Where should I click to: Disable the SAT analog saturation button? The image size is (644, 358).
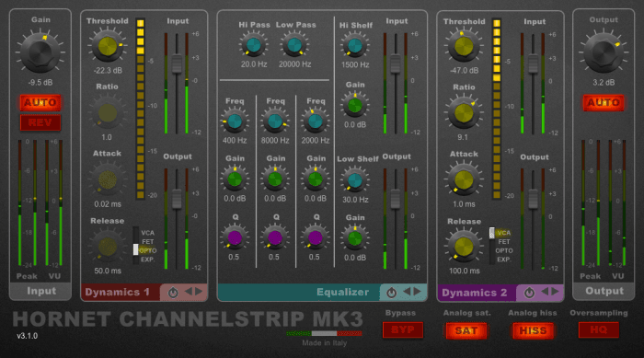pyautogui.click(x=466, y=330)
